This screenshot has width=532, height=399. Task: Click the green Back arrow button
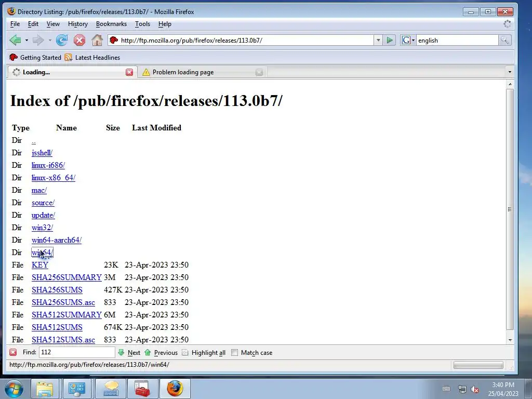[x=15, y=41]
